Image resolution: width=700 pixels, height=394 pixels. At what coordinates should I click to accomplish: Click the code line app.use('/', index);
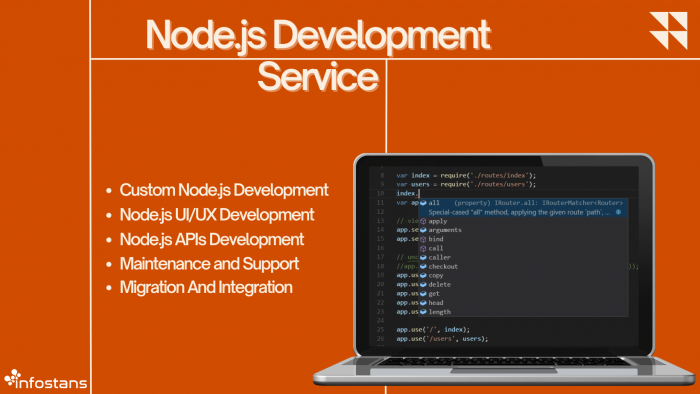(x=433, y=330)
